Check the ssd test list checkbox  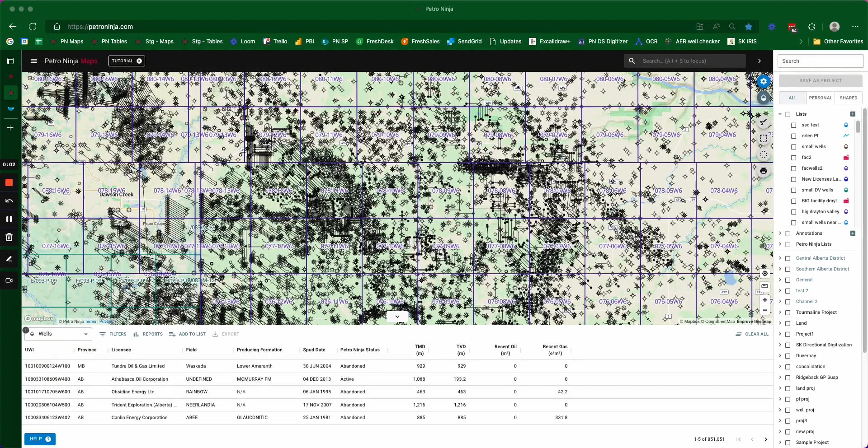pyautogui.click(x=793, y=125)
